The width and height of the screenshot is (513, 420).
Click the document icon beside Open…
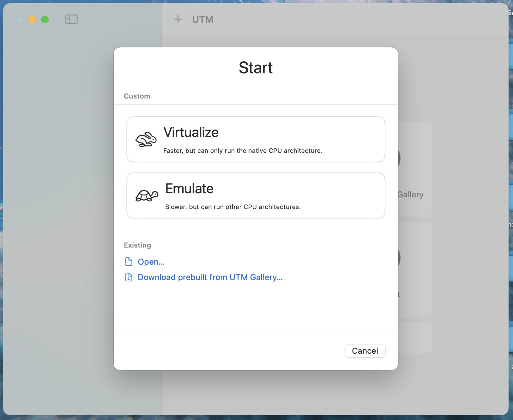point(129,262)
